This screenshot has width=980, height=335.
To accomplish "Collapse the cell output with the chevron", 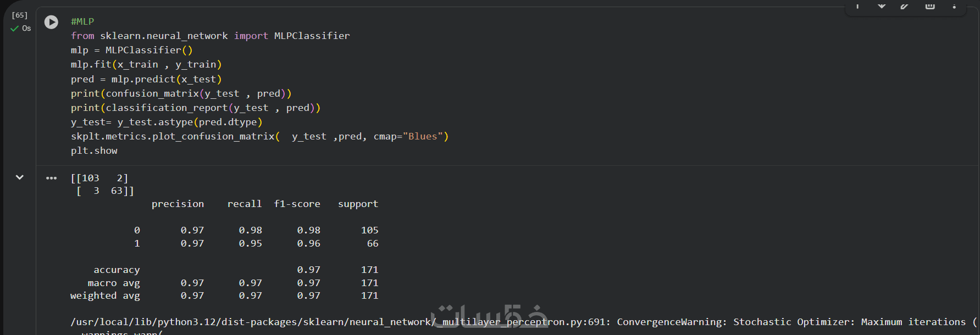I will 20,177.
